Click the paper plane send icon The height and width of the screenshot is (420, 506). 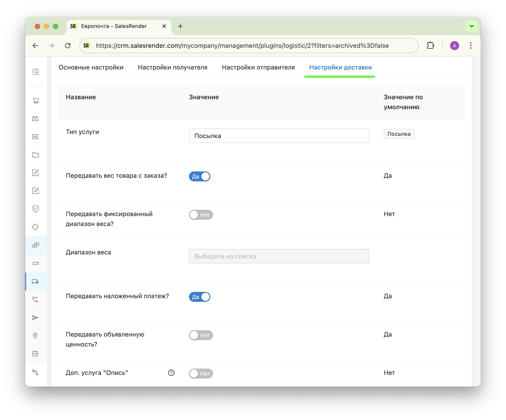[x=35, y=317]
